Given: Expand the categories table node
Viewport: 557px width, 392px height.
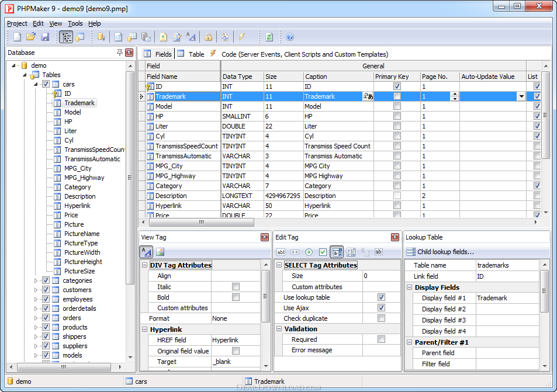Looking at the screenshot, I should pyautogui.click(x=36, y=280).
